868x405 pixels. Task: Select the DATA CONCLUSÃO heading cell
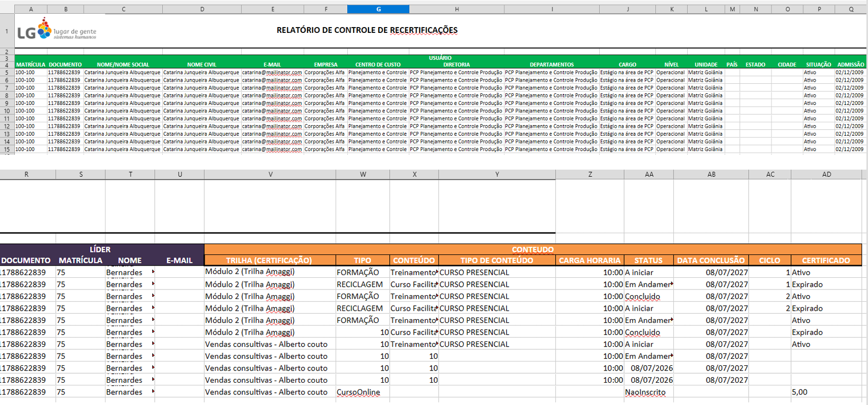click(711, 260)
